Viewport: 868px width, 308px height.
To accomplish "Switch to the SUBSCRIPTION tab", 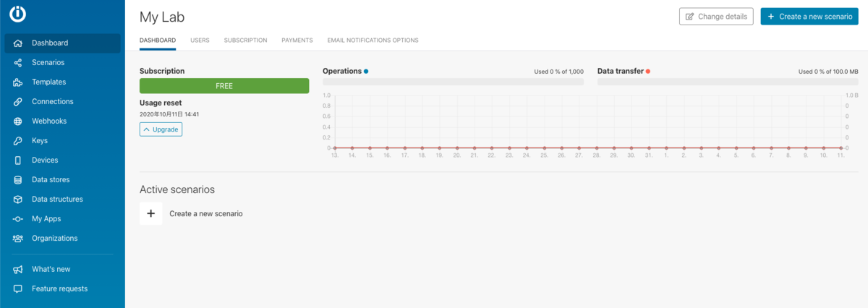I will 245,40.
